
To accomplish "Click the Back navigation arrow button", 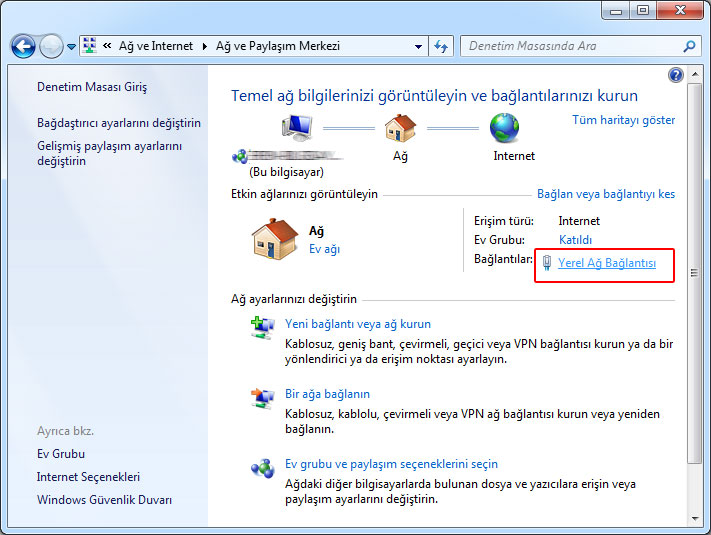I will click(x=23, y=46).
